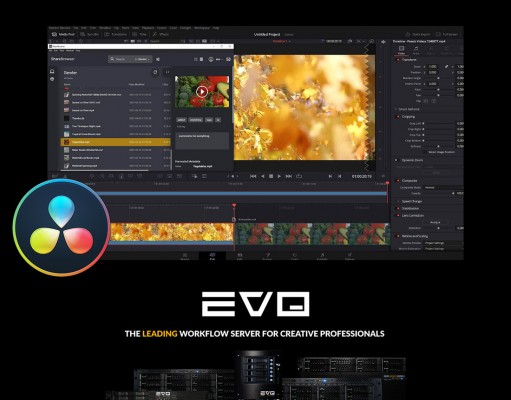Click the red playhead on lower timeline
The height and width of the screenshot is (400, 511).
click(x=234, y=205)
